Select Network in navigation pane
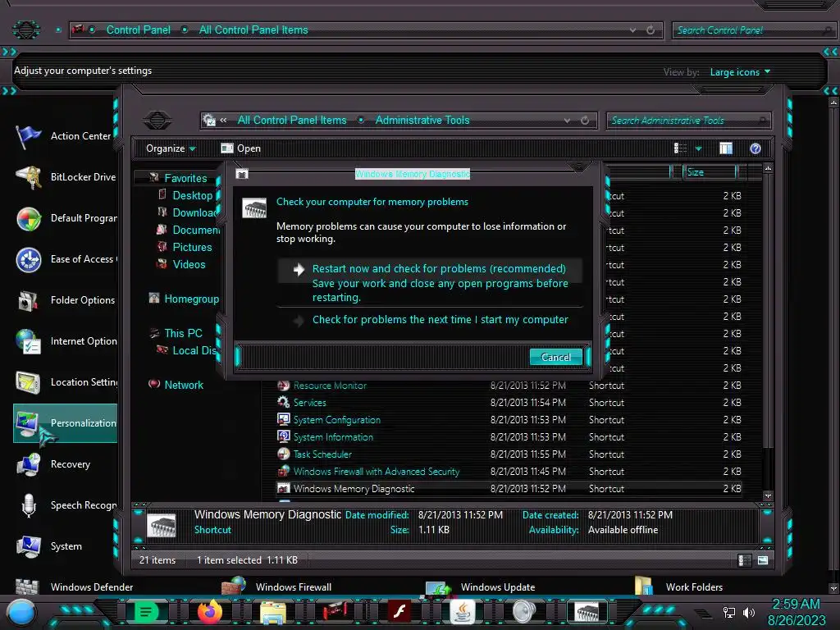 click(x=184, y=386)
